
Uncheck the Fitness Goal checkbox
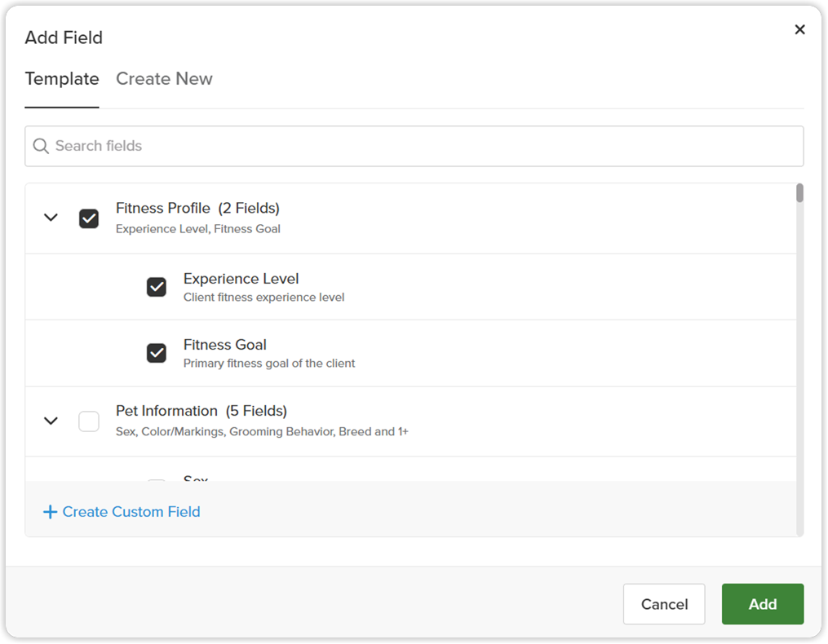pyautogui.click(x=157, y=353)
